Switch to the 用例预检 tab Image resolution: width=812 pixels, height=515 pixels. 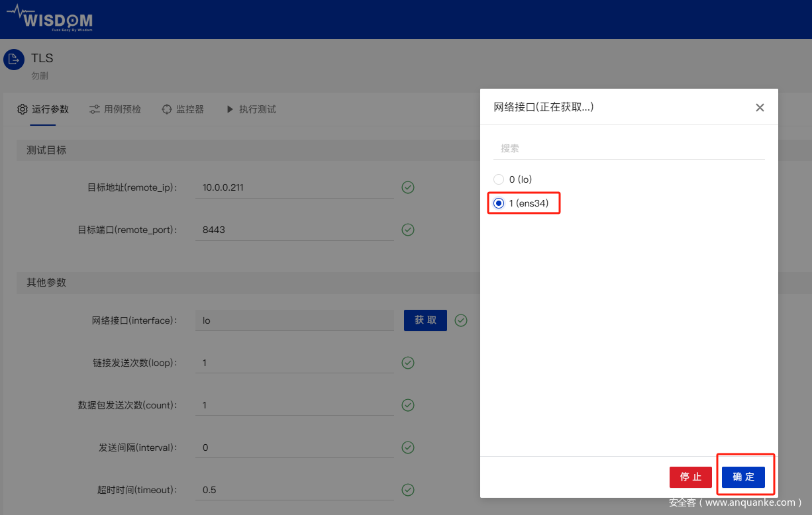[x=122, y=109]
